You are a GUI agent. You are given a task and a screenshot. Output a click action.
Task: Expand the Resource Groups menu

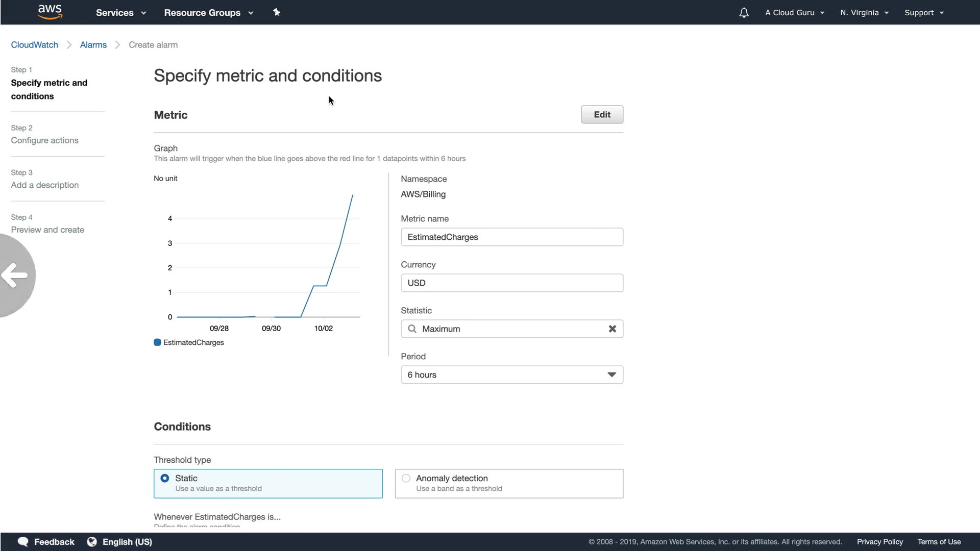pyautogui.click(x=208, y=13)
